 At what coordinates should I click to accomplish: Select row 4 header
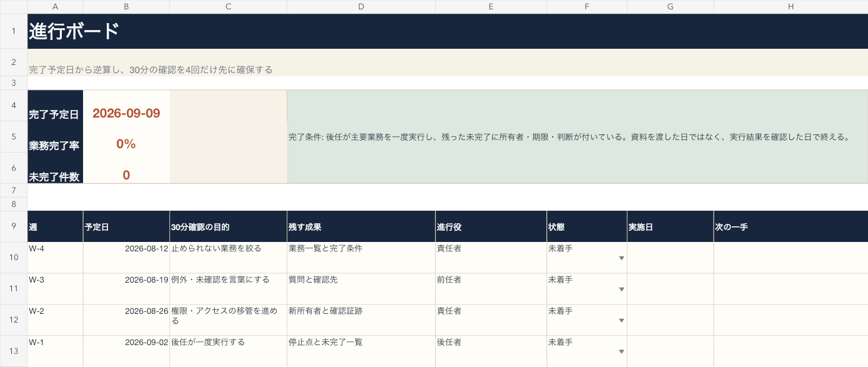click(x=14, y=106)
